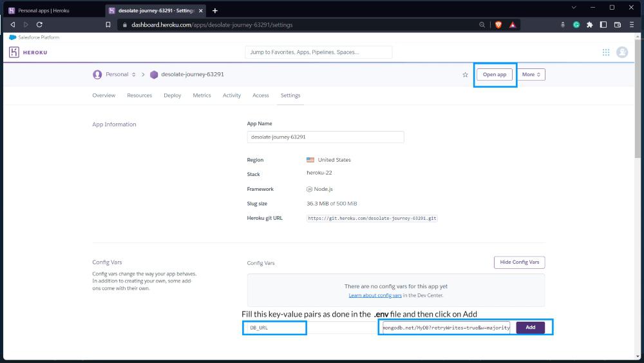Open the Brave wallet icon

pyautogui.click(x=618, y=25)
